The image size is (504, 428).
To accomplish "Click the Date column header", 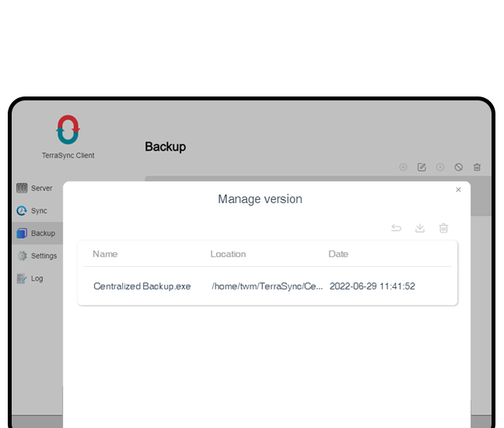I will coord(338,254).
